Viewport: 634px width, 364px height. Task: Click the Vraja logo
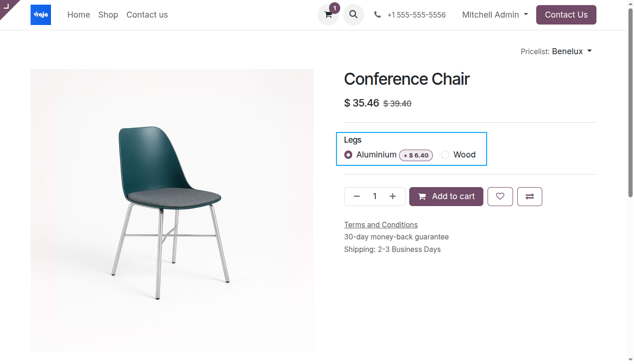[x=41, y=15]
